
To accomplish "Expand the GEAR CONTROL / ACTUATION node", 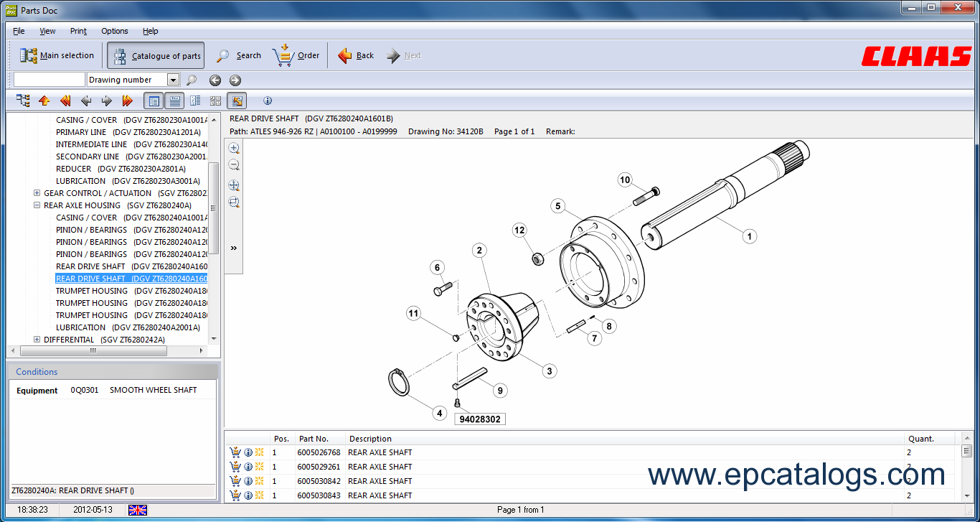I will coord(37,193).
